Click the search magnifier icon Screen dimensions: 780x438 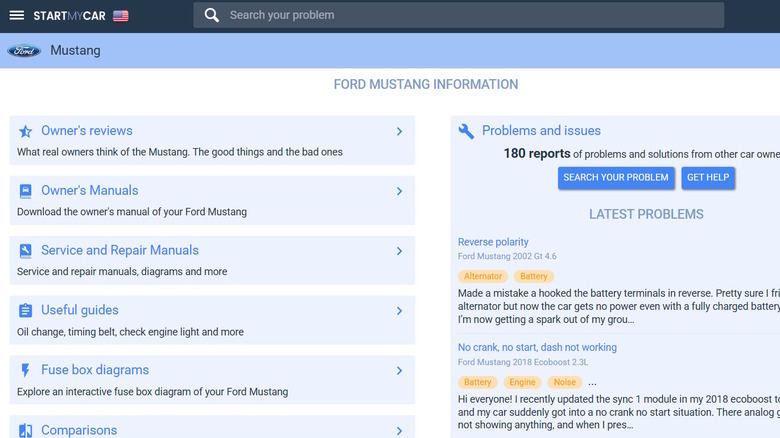click(211, 15)
